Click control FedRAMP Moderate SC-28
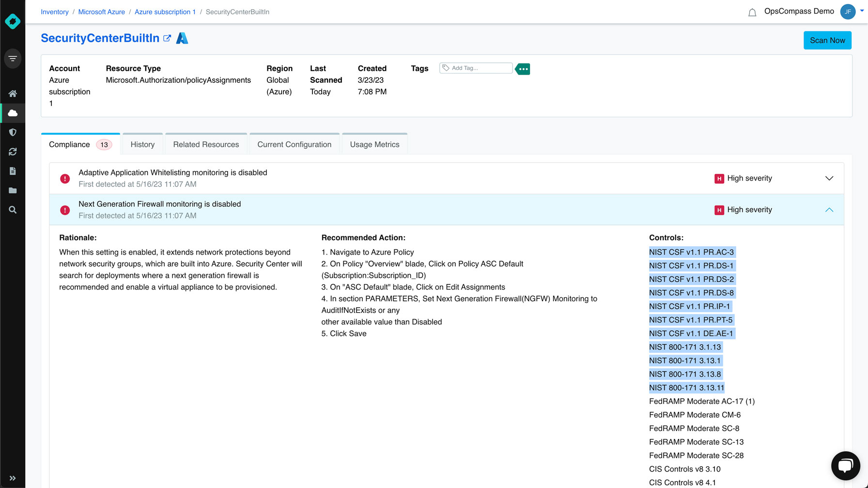 click(697, 456)
